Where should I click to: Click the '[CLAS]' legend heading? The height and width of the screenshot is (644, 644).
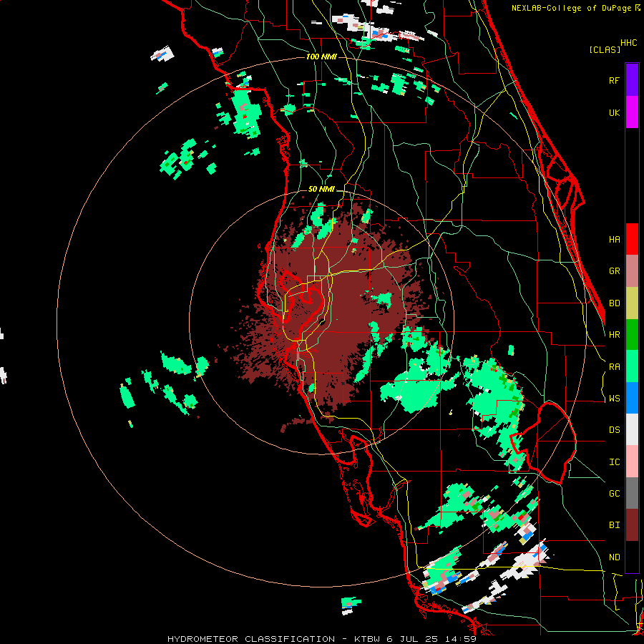point(605,49)
